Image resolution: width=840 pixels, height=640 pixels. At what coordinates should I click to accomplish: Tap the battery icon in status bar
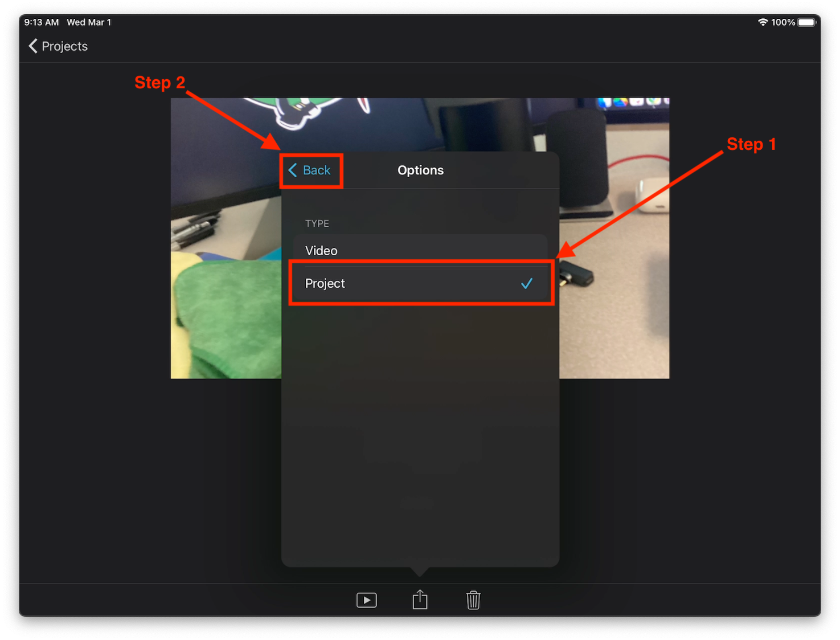pyautogui.click(x=806, y=22)
